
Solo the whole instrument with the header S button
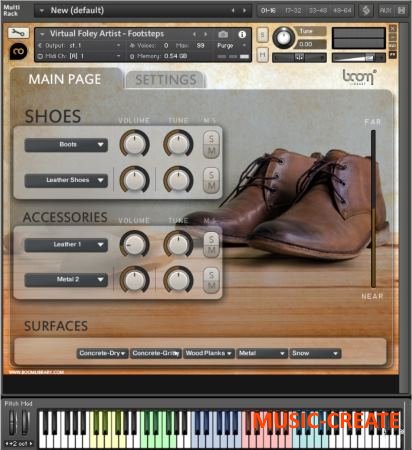[x=263, y=35]
